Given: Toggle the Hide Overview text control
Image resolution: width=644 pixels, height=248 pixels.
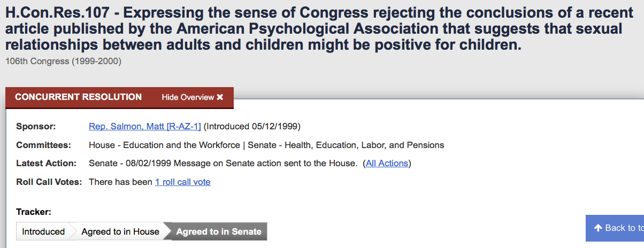Looking at the screenshot, I should tap(188, 97).
